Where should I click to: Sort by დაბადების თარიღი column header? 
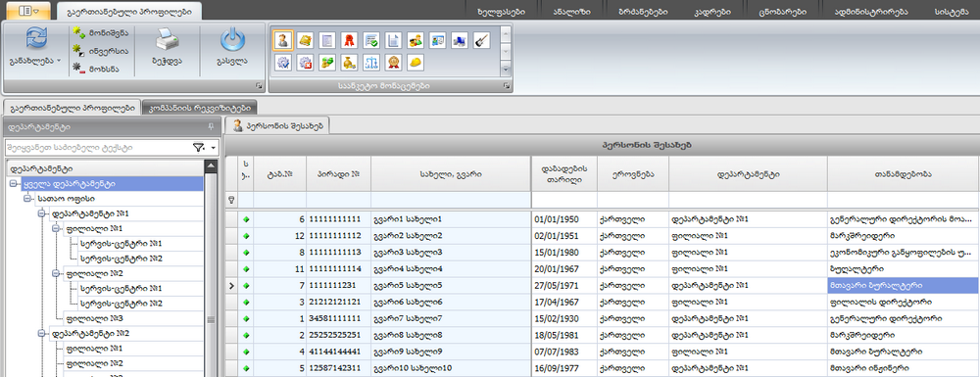tap(564, 174)
